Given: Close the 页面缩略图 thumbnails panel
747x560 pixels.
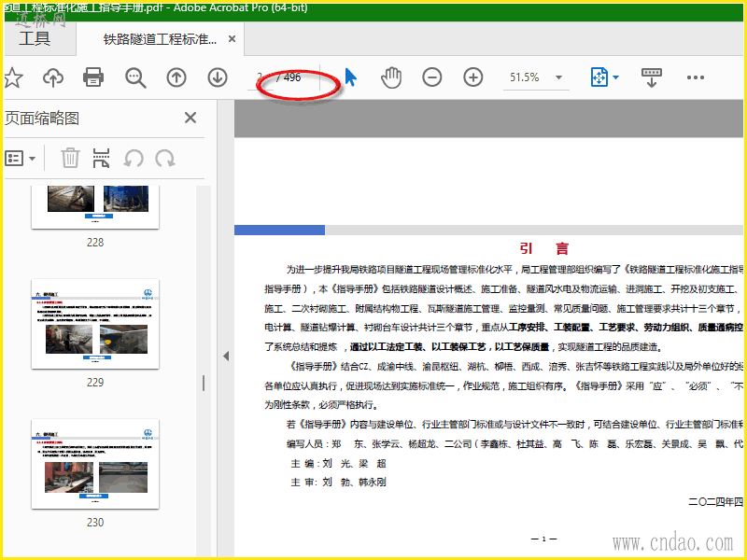Looking at the screenshot, I should [x=190, y=118].
